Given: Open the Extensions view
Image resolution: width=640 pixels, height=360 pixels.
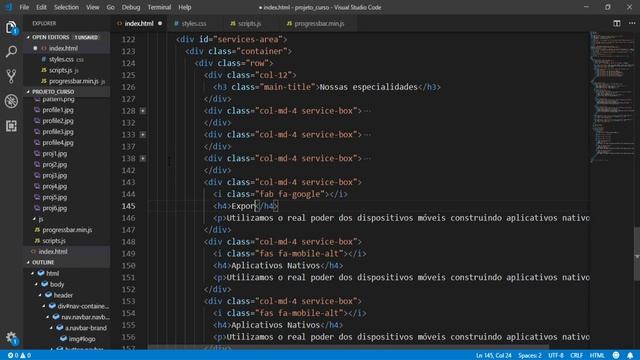Looking at the screenshot, I should click(11, 126).
